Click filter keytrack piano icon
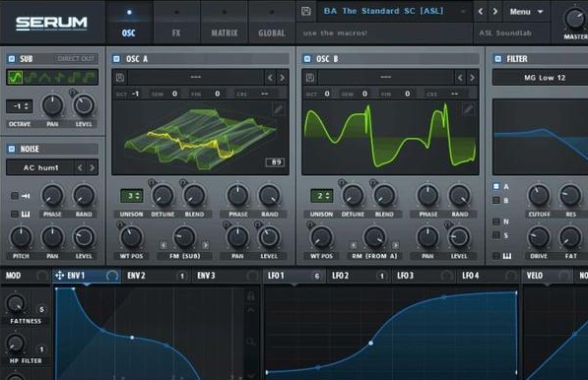Viewport: 588px width, 380px height. 506,256
